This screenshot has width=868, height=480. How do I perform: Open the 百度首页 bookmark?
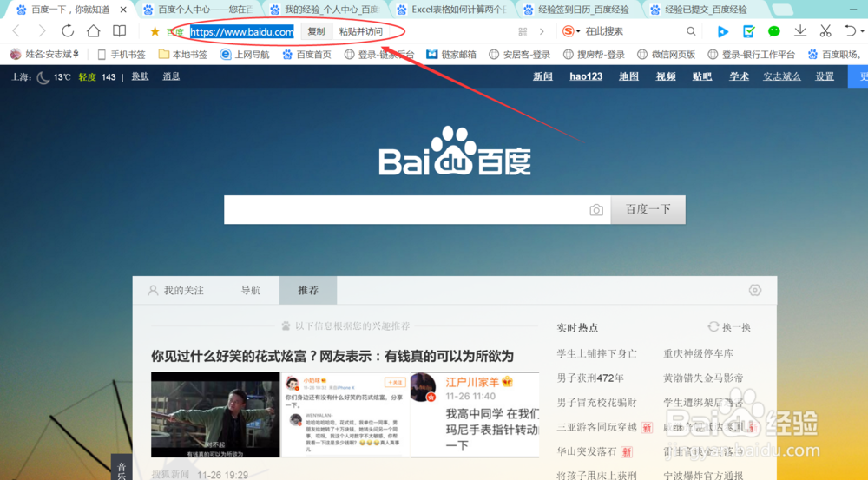[306, 55]
